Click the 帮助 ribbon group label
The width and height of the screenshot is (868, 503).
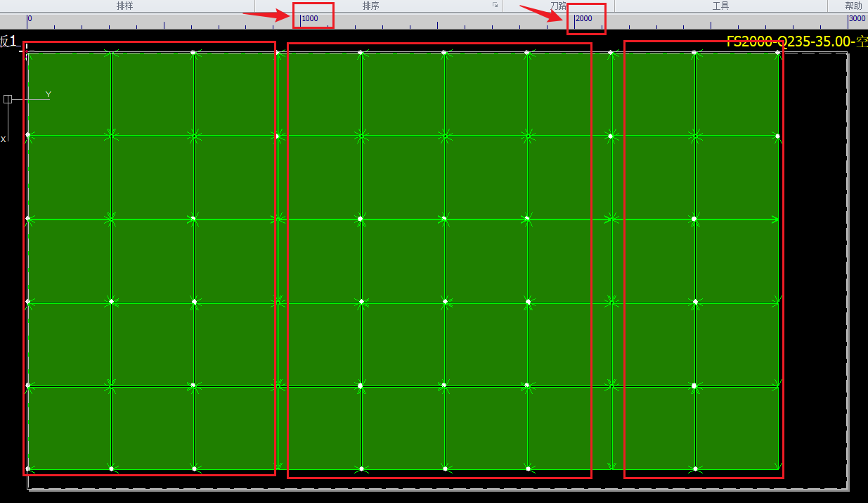(x=853, y=6)
